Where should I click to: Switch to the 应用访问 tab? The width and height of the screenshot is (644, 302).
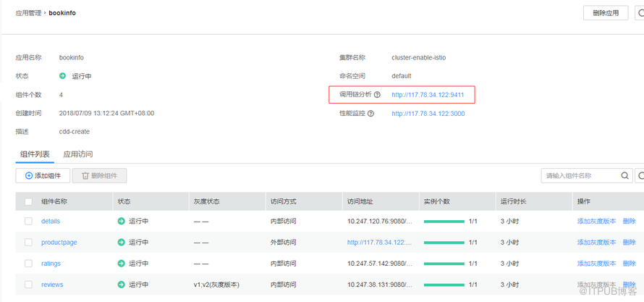[x=77, y=154]
